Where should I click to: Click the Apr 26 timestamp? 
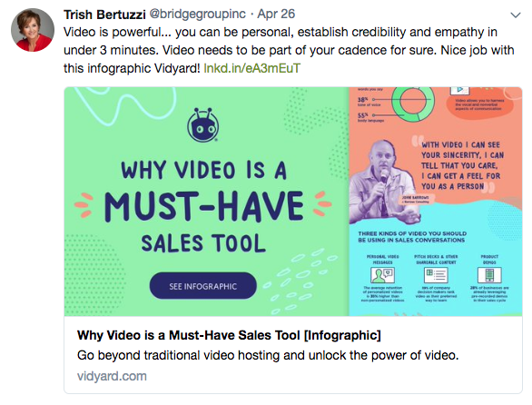tap(276, 15)
